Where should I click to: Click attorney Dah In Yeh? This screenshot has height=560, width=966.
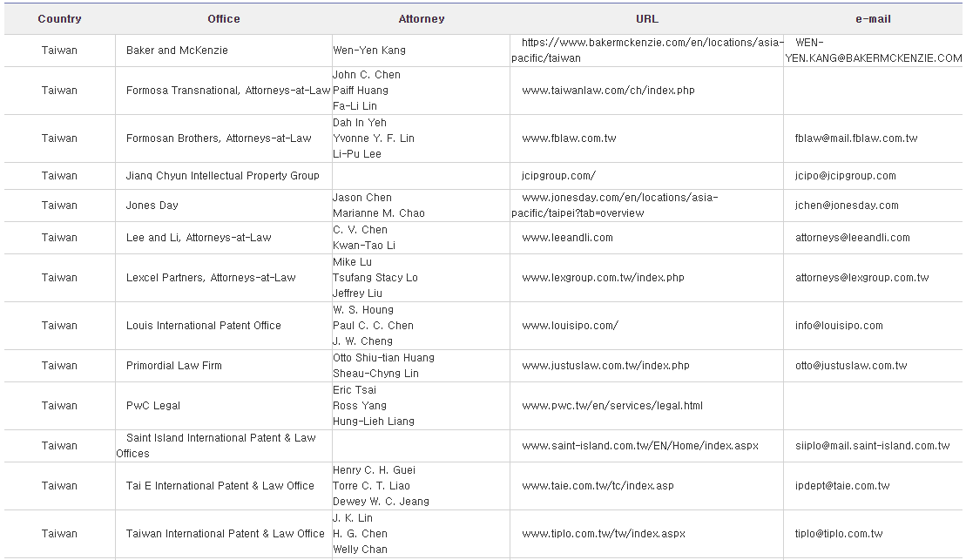click(x=360, y=123)
